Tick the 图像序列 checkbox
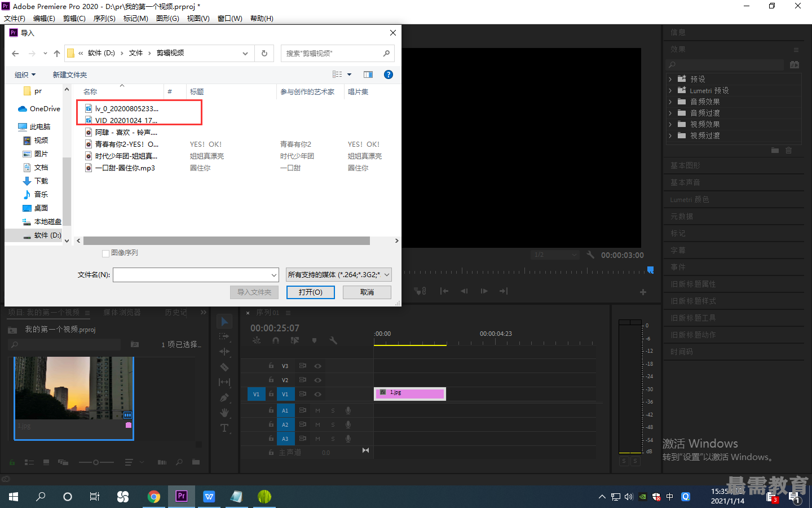 point(105,253)
